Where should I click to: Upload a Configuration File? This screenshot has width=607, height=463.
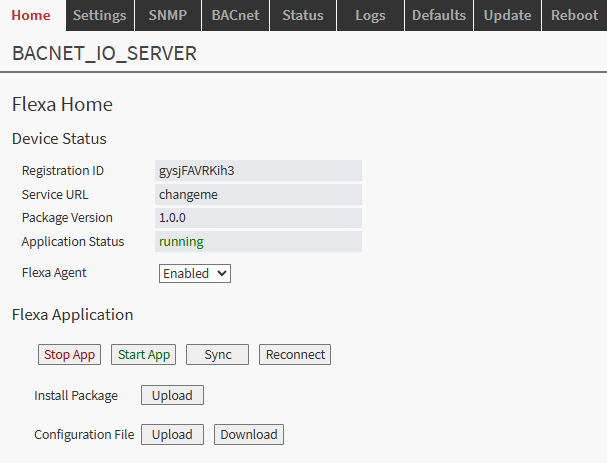coord(172,434)
